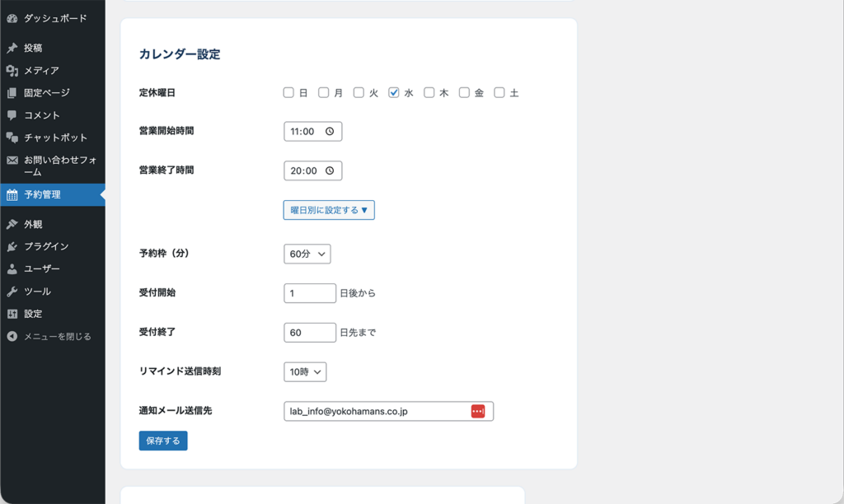Click the メディア media icon
844x504 pixels.
click(12, 71)
